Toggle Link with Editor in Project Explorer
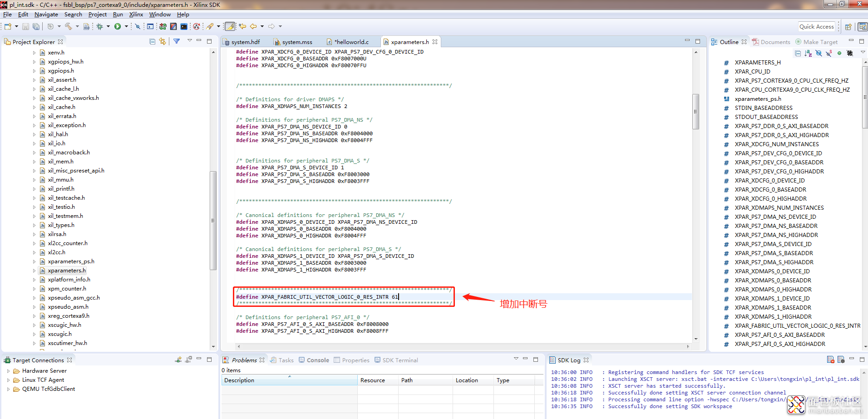The height and width of the screenshot is (419, 868). pos(163,41)
